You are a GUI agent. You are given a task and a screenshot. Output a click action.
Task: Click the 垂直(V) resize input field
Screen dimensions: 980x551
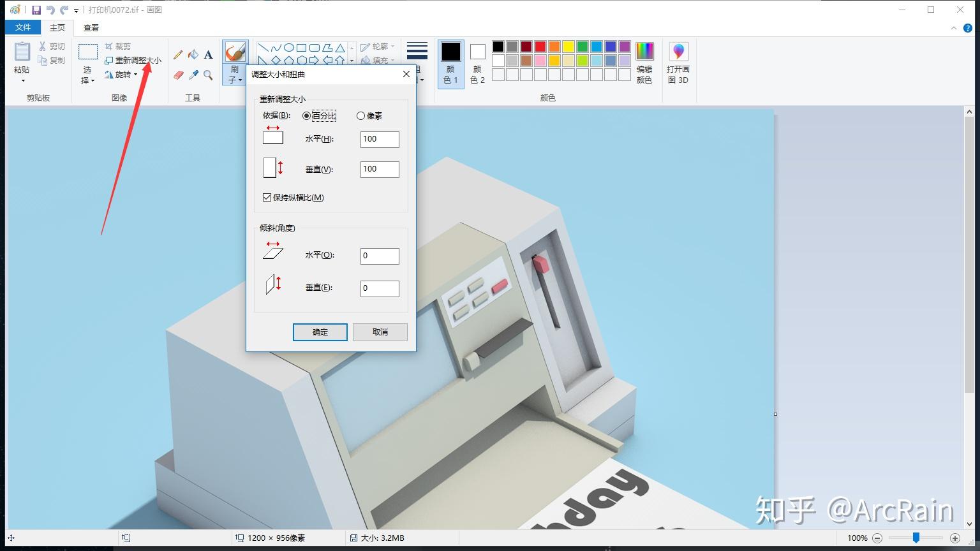tap(380, 169)
